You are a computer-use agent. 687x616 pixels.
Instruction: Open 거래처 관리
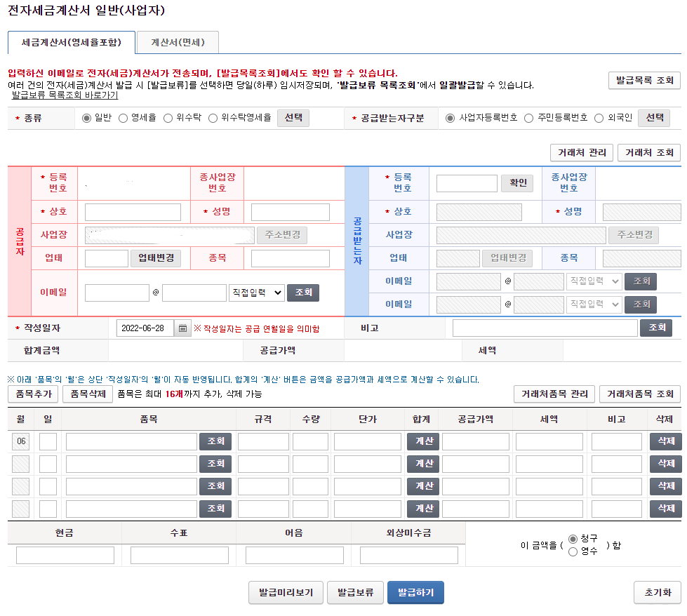pyautogui.click(x=582, y=152)
